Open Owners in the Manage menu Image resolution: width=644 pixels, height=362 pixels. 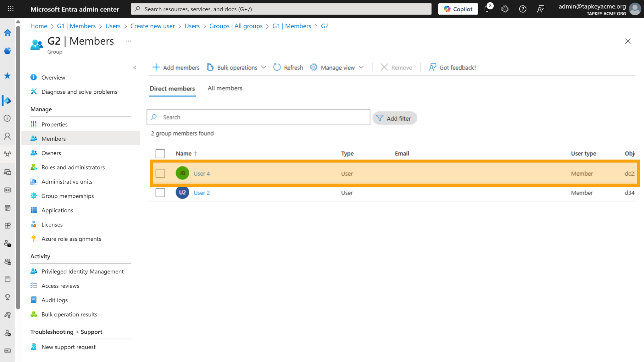click(51, 153)
